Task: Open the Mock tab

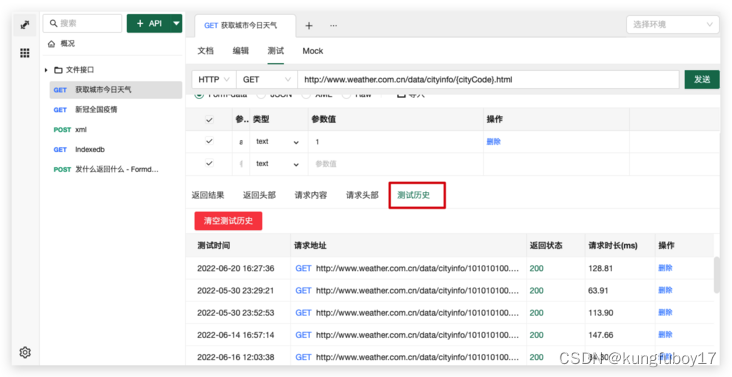Action: coord(312,51)
